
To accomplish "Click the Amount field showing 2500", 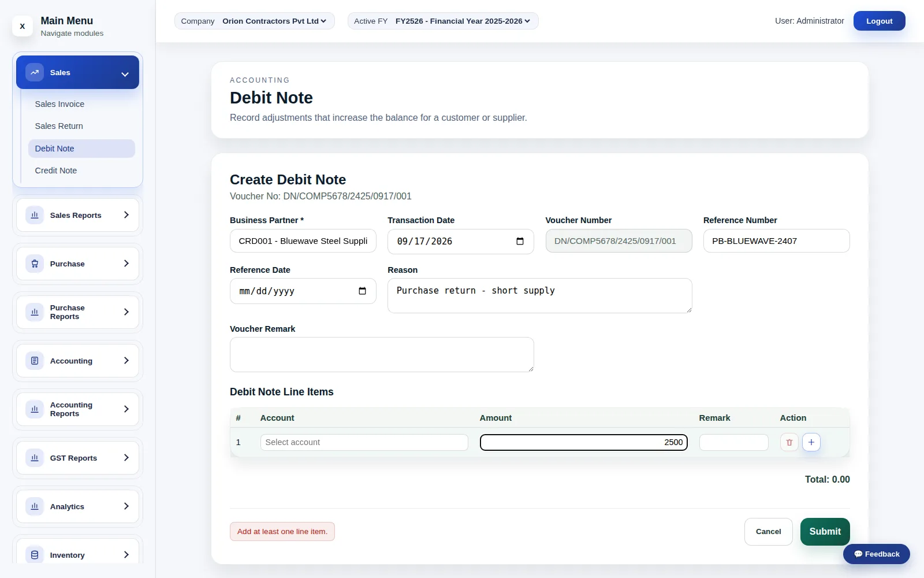I will click(583, 442).
